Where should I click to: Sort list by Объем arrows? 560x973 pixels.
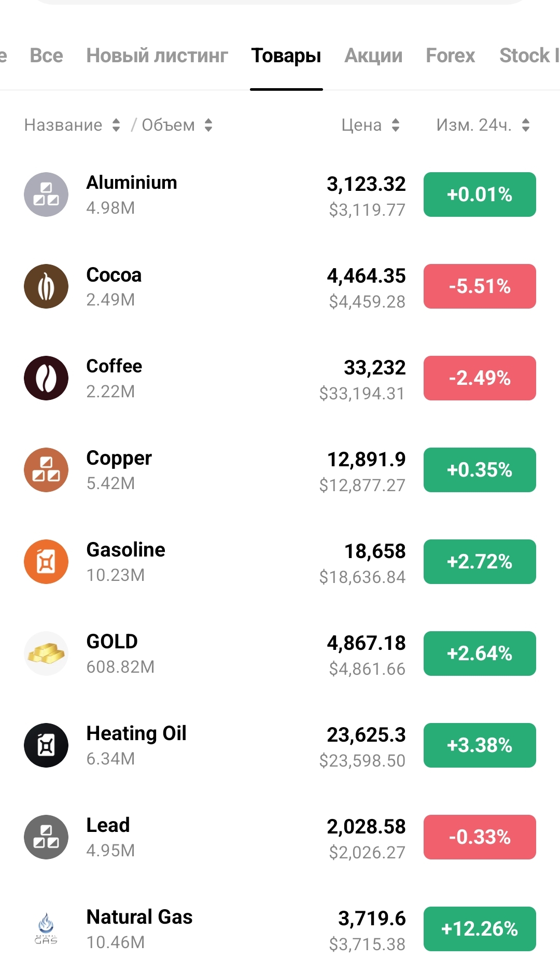208,125
